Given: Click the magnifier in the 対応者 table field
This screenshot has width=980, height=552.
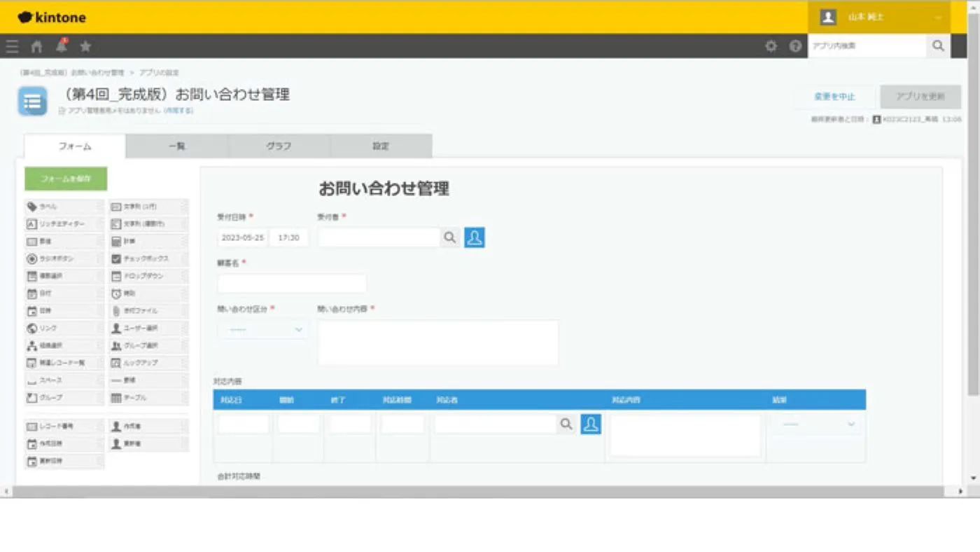Looking at the screenshot, I should point(566,424).
